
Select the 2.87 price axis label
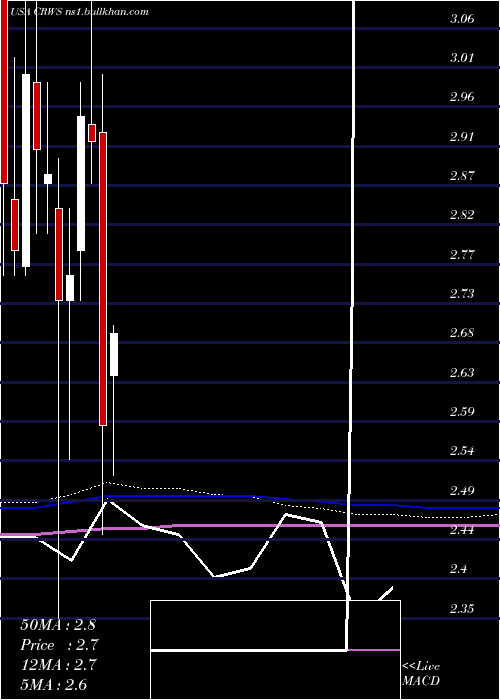click(462, 175)
